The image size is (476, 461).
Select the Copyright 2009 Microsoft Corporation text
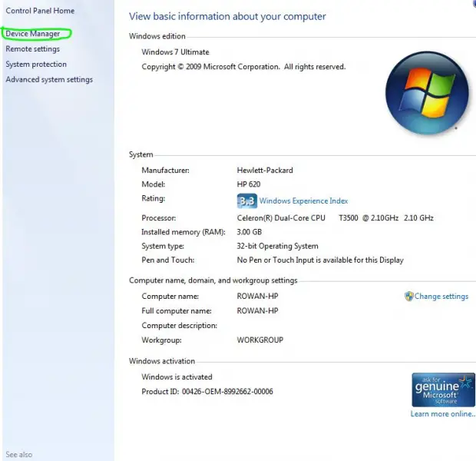tap(243, 67)
